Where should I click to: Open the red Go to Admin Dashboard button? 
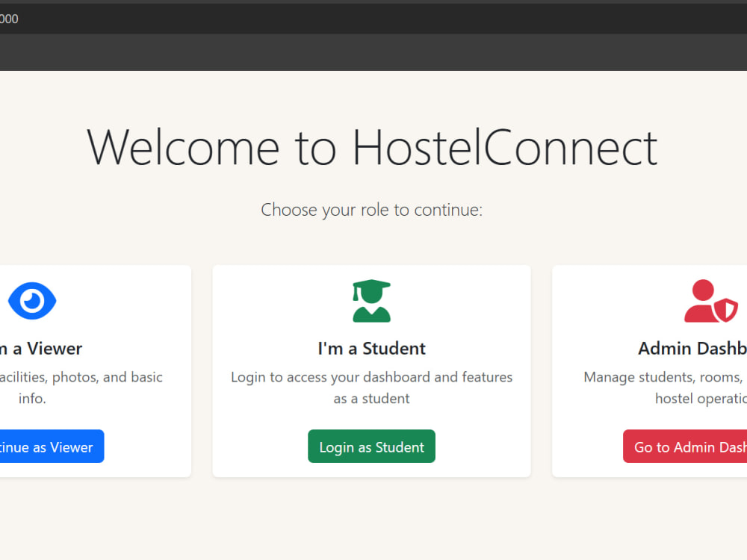[x=685, y=447]
